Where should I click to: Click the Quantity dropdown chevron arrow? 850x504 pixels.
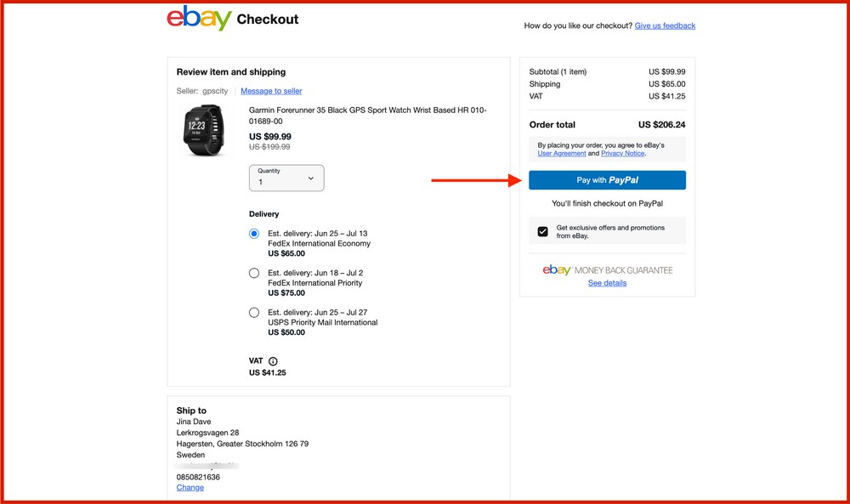tap(310, 178)
